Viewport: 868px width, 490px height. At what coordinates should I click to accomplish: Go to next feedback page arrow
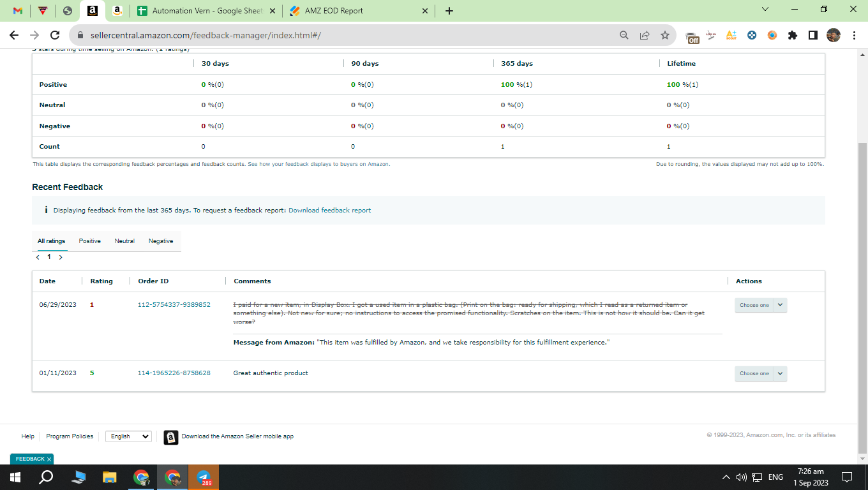coord(61,257)
